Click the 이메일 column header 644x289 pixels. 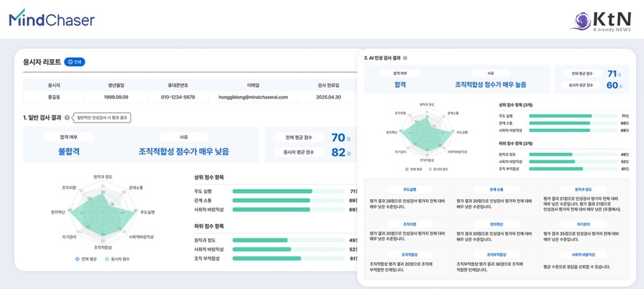tap(253, 85)
